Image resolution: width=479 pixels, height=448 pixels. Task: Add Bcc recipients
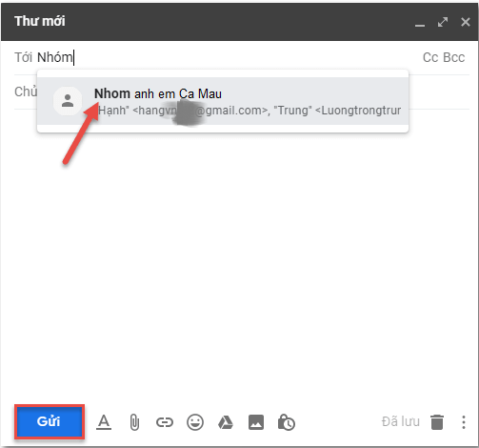pos(454,57)
